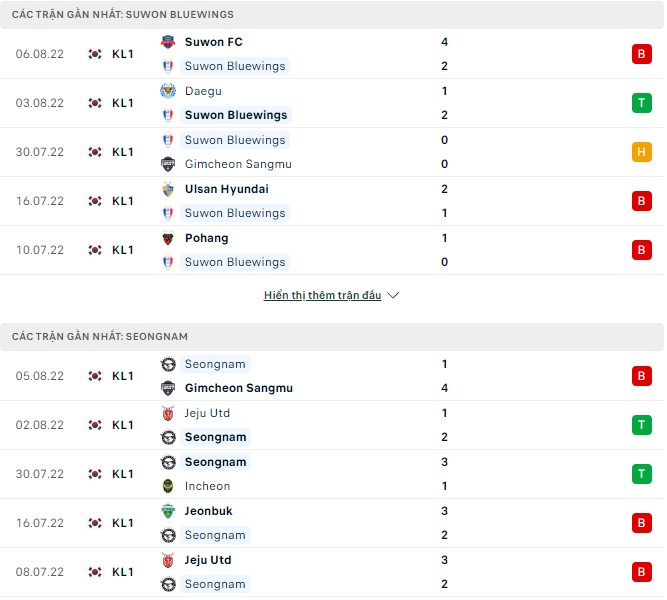This screenshot has height=600, width=667.
Task: Click the red B result badge for 06.08.22
Action: tap(641, 54)
